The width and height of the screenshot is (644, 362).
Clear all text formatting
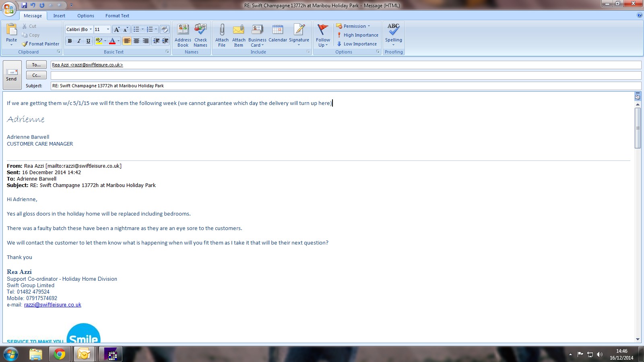point(165,29)
